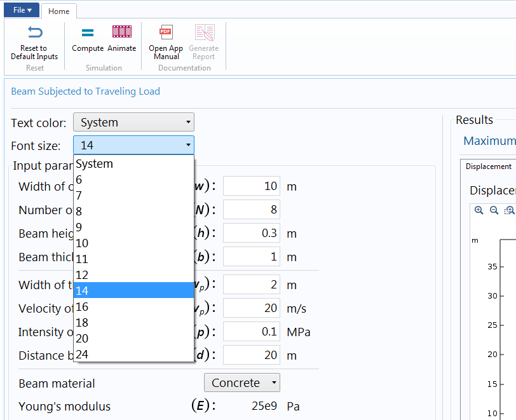516x420 pixels.
Task: Expand the Text color dropdown
Action: [x=133, y=123]
